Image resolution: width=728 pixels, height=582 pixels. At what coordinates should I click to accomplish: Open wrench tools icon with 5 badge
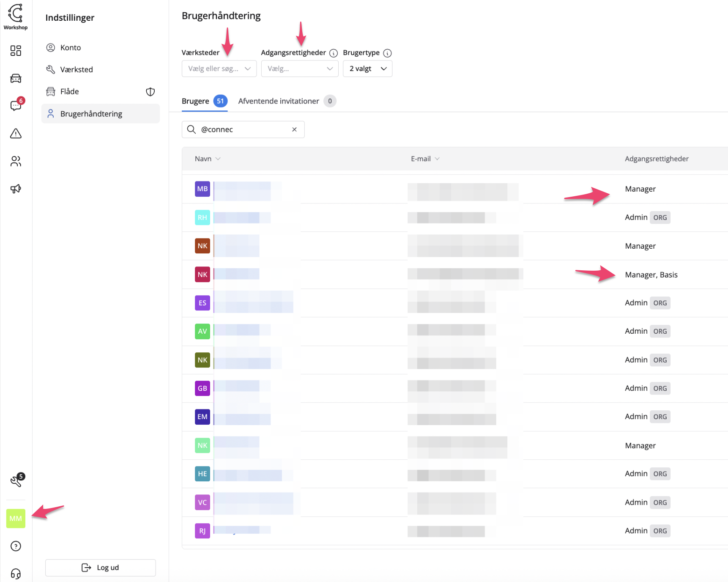[16, 480]
